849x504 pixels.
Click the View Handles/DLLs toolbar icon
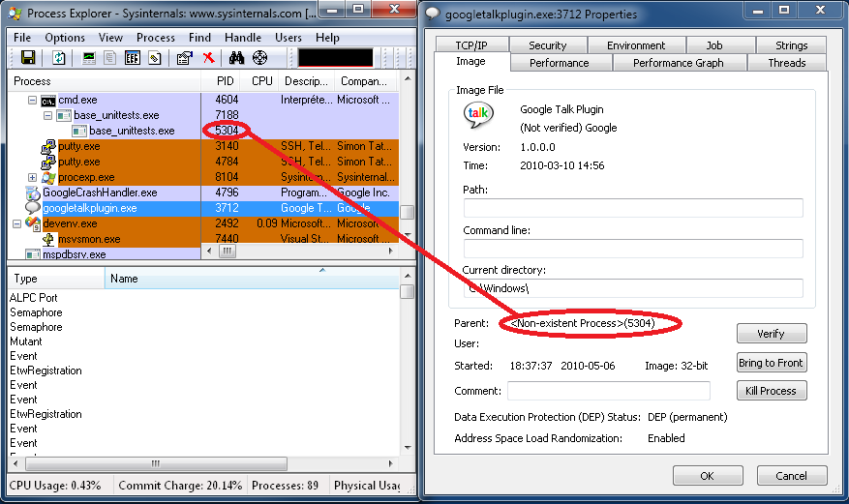coord(155,57)
